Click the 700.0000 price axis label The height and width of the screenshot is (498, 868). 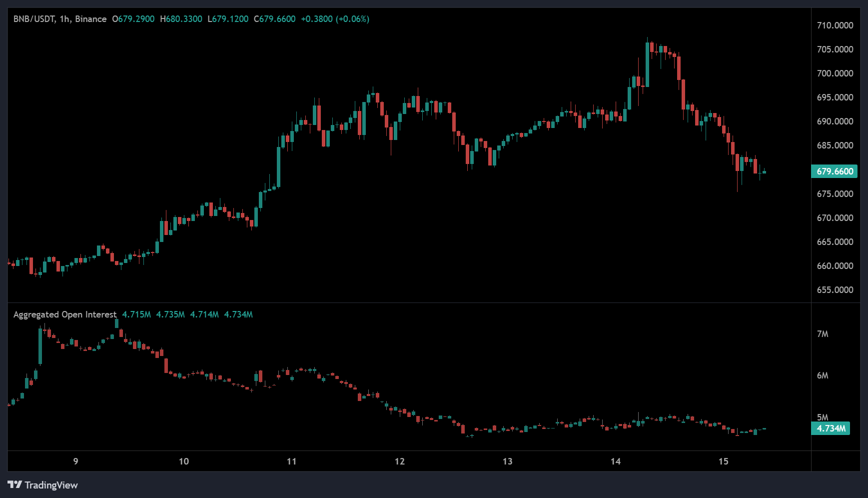click(835, 73)
